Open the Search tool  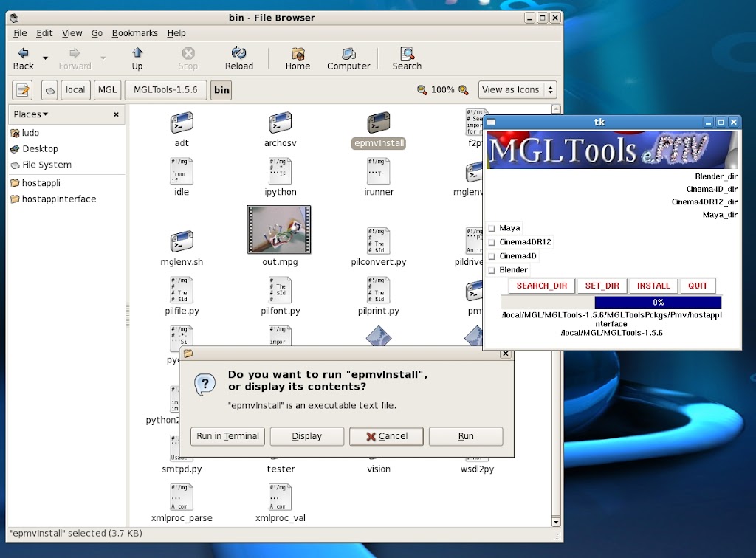[407, 59]
